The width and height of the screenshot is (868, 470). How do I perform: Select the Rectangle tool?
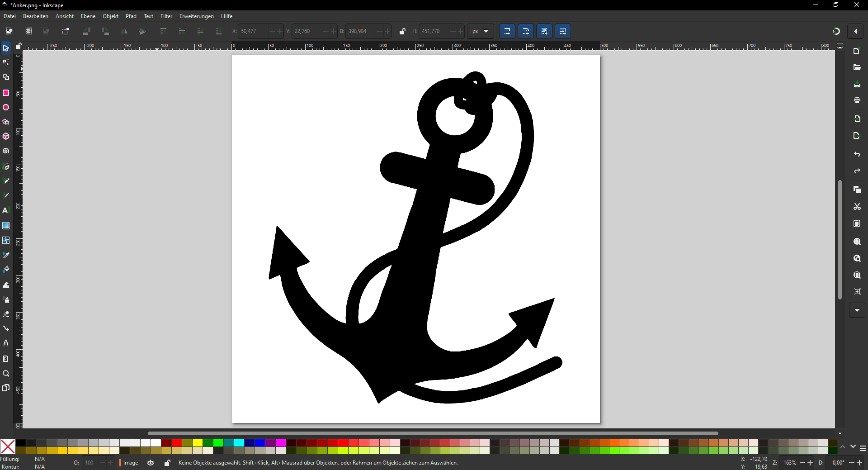6,93
